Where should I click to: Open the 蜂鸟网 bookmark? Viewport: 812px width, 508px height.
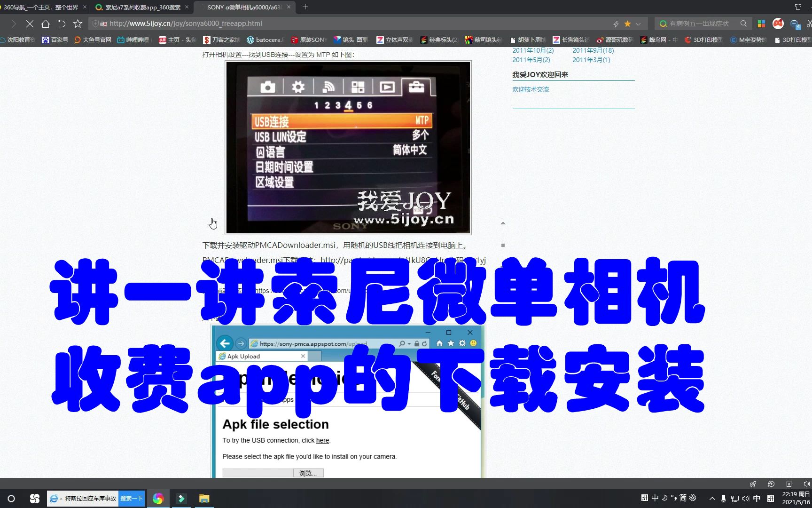(659, 40)
